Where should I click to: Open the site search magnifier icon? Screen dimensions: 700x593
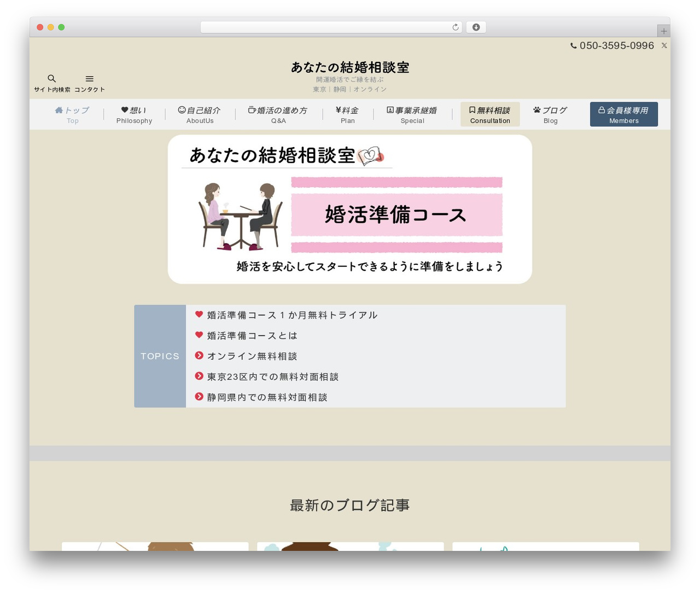(x=52, y=79)
